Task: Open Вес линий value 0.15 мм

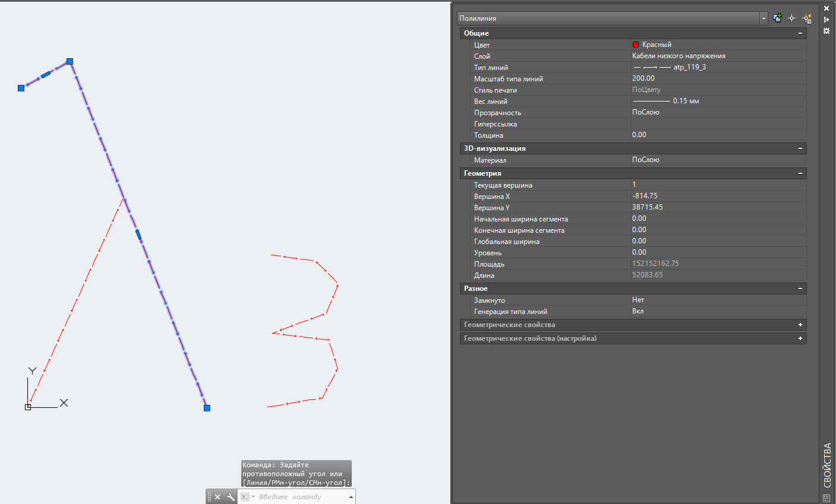Action: [x=686, y=101]
